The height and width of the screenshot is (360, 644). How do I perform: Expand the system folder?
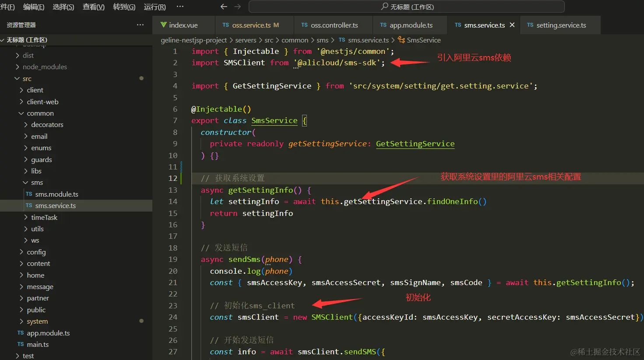21,321
